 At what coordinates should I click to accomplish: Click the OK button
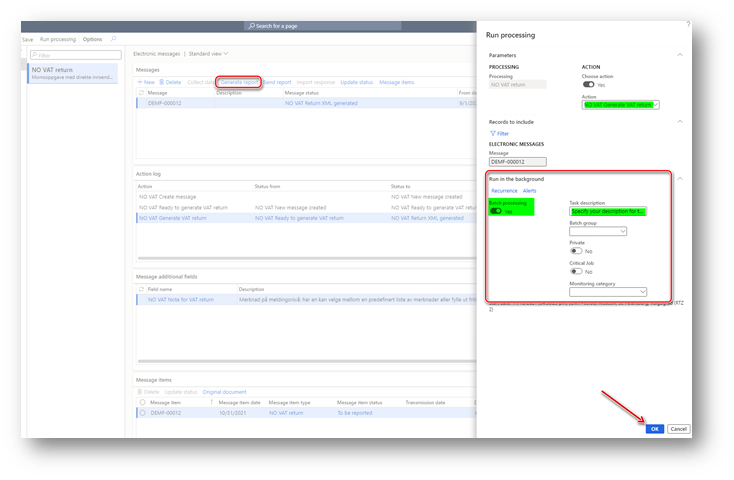(x=654, y=428)
